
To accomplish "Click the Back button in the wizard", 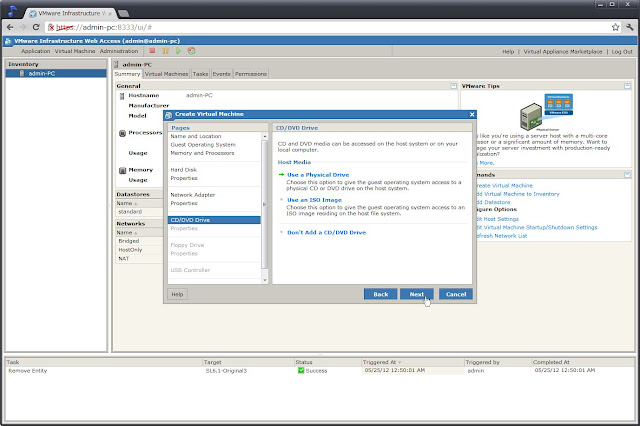I will pos(380,294).
